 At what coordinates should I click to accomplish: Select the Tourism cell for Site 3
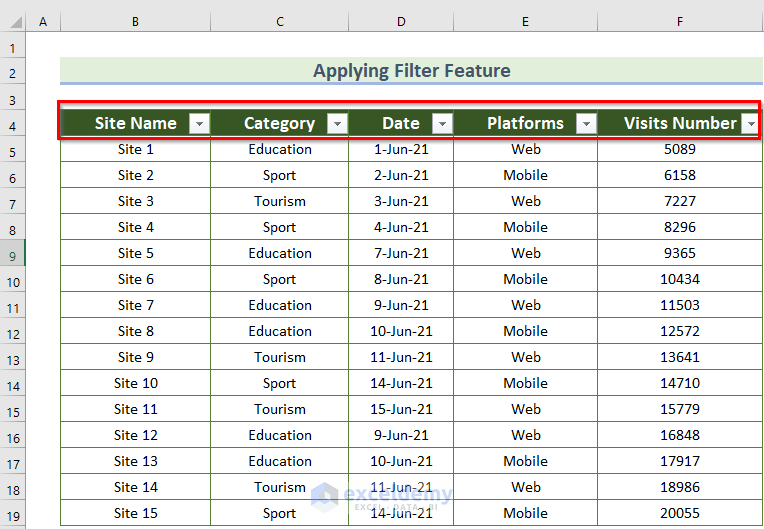(280, 202)
